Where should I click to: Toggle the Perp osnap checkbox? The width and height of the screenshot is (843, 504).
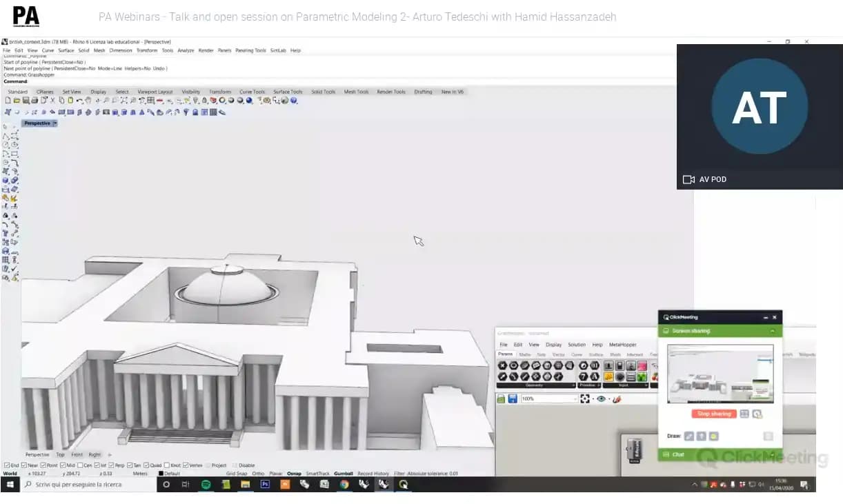(111, 465)
